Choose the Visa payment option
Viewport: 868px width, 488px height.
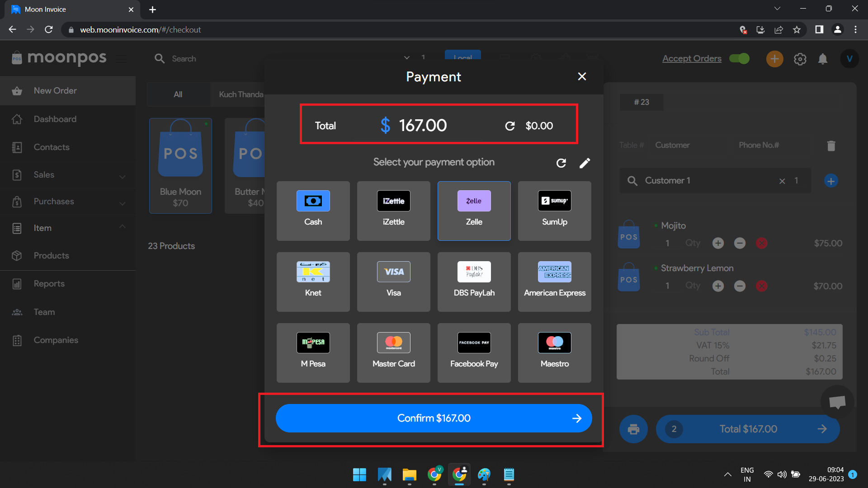tap(393, 282)
